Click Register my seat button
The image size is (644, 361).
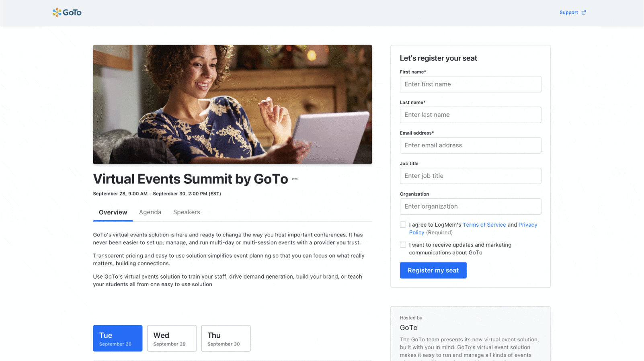pos(433,270)
